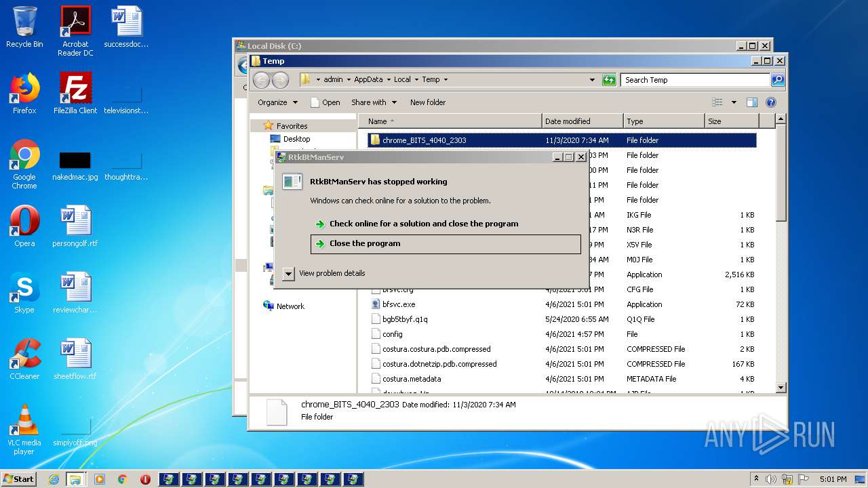Click the file list scrollbar up arrow

[x=781, y=119]
